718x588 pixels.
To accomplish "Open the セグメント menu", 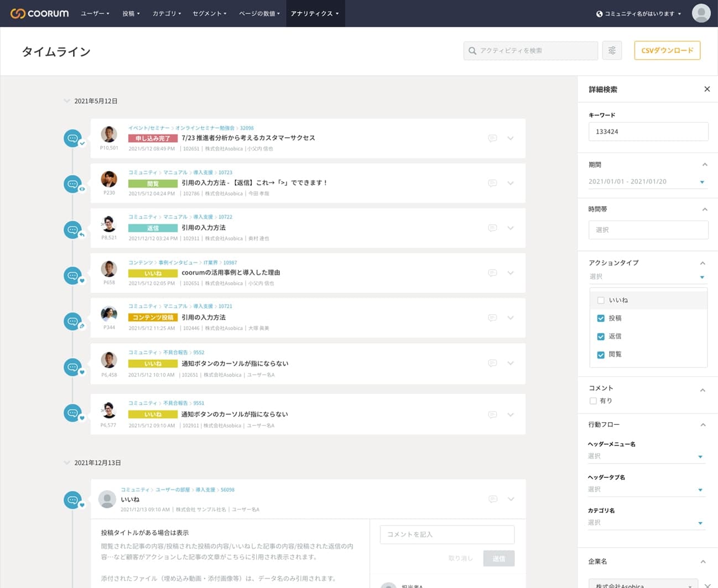I will point(209,13).
